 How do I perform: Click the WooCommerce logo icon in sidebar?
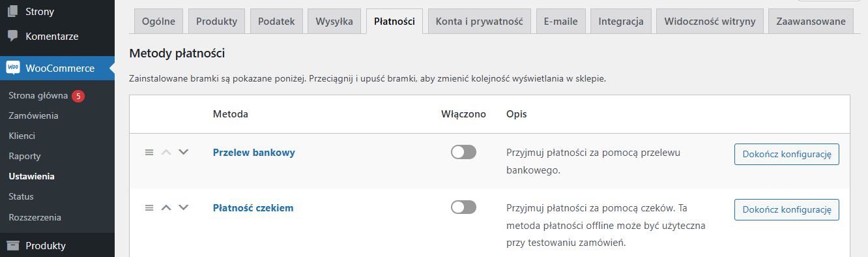tap(12, 68)
